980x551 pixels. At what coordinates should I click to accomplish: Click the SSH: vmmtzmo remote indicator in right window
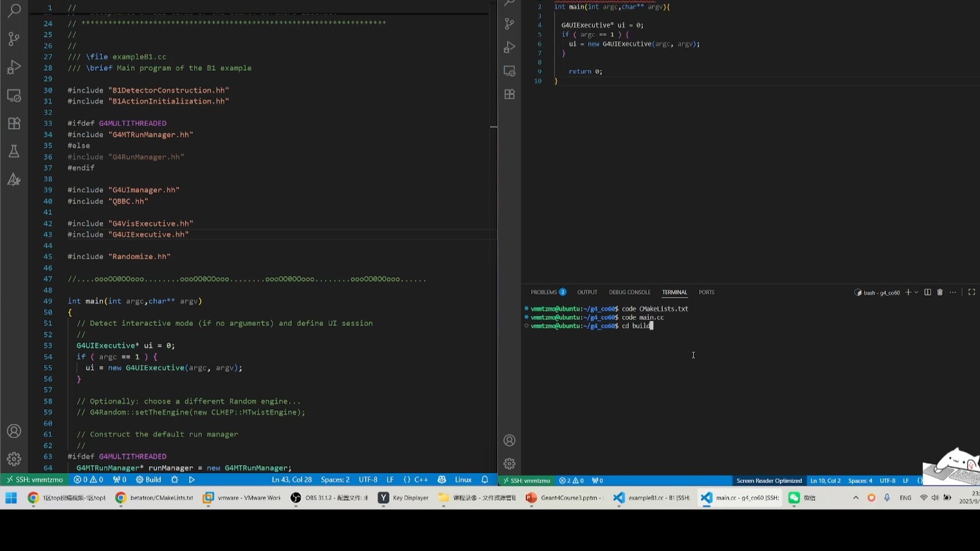pyautogui.click(x=525, y=481)
